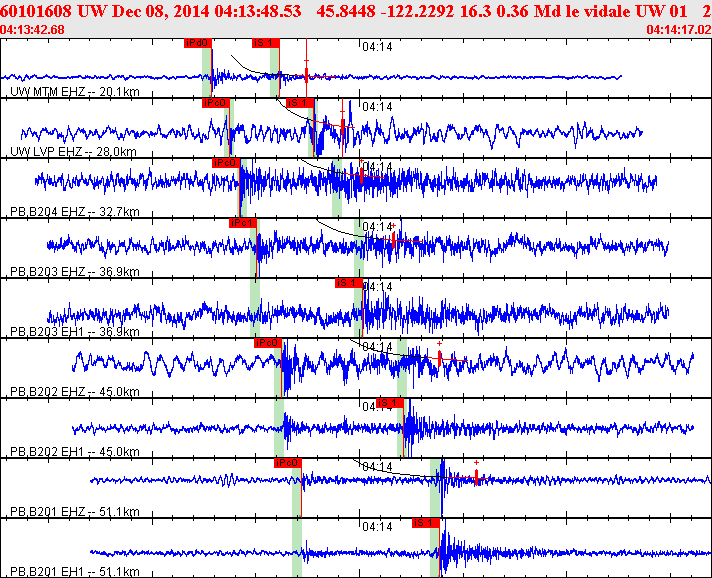Viewport: 712px width, 578px height.
Task: Select the P arrival flag on B203 EHZ
Action: [x=243, y=223]
